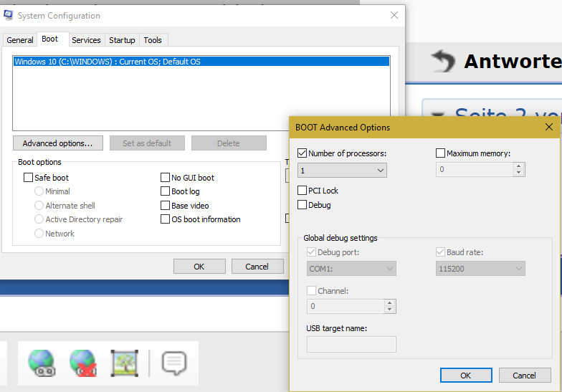Close the BOOT Advanced Options dialog

tap(549, 128)
